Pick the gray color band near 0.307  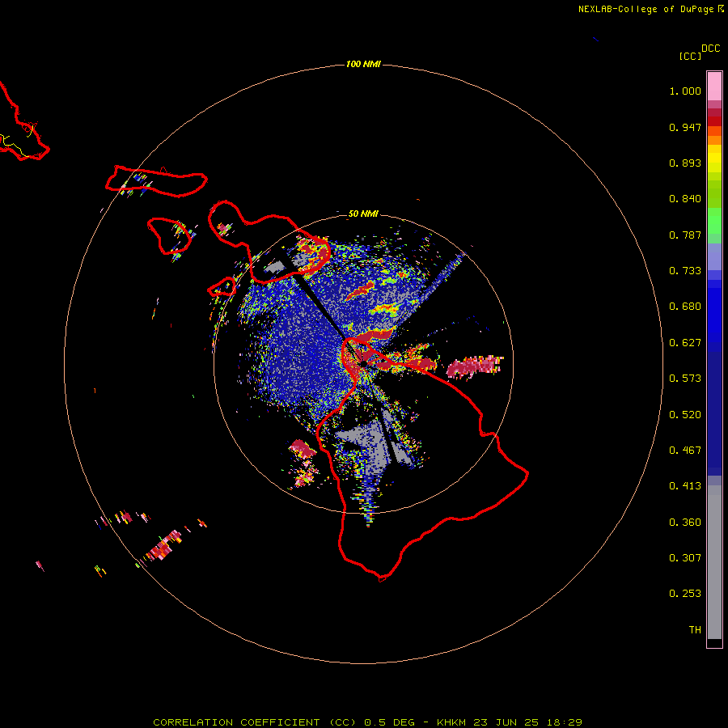tap(714, 562)
